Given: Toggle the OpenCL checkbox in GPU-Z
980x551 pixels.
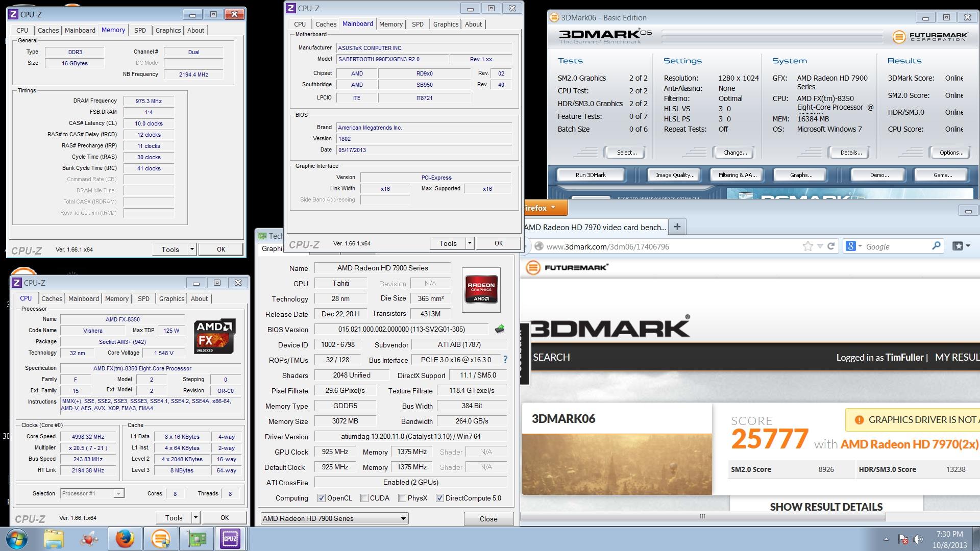Looking at the screenshot, I should click(x=322, y=498).
